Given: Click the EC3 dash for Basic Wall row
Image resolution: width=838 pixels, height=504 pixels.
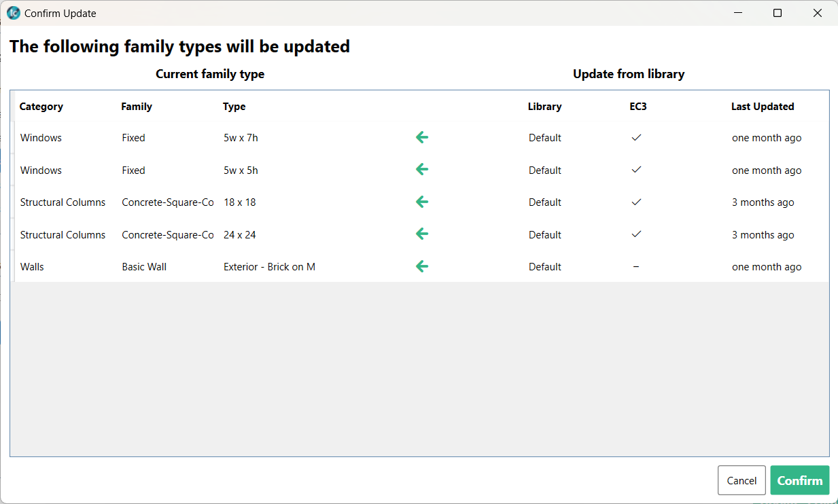Looking at the screenshot, I should [x=636, y=267].
